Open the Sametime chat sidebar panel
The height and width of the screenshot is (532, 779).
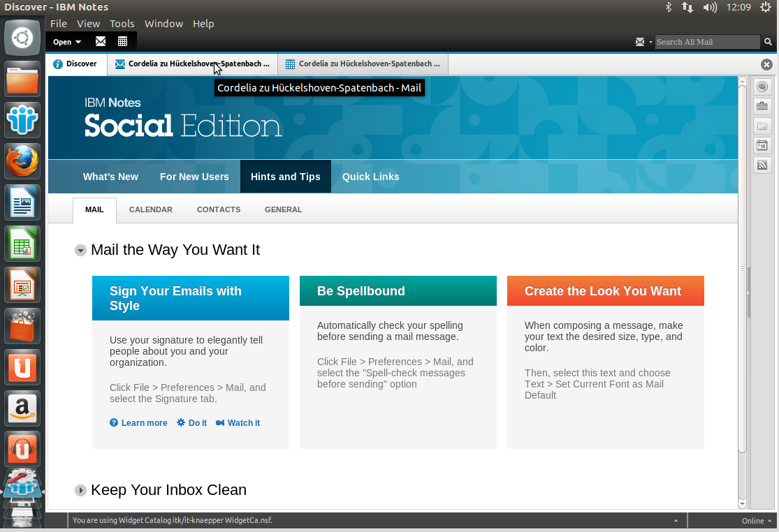click(x=762, y=87)
